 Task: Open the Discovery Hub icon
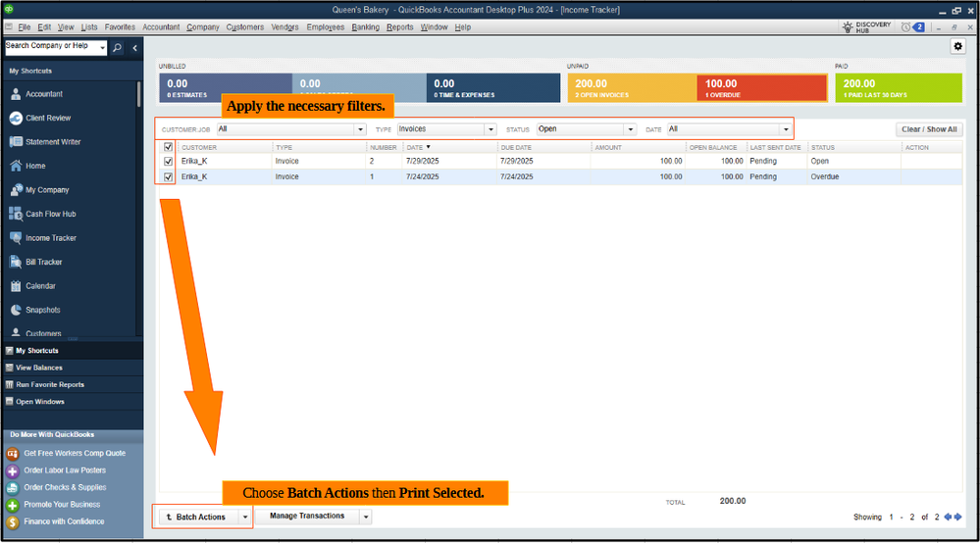(x=848, y=26)
